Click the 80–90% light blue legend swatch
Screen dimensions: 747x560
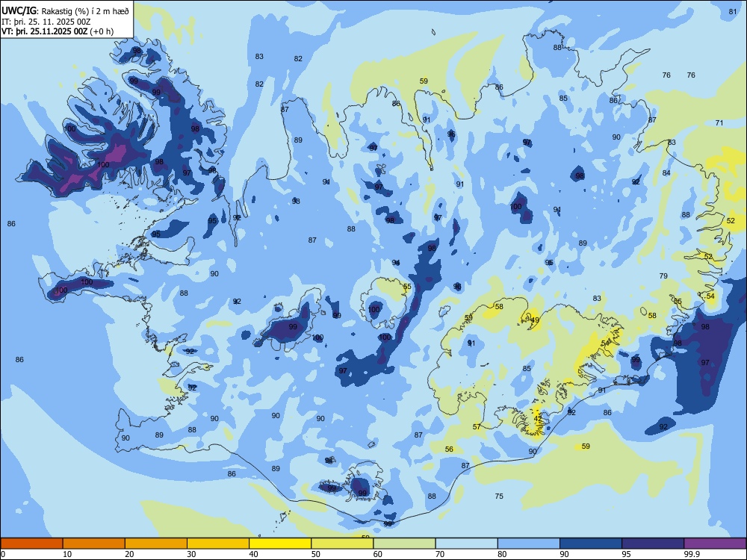coord(529,544)
